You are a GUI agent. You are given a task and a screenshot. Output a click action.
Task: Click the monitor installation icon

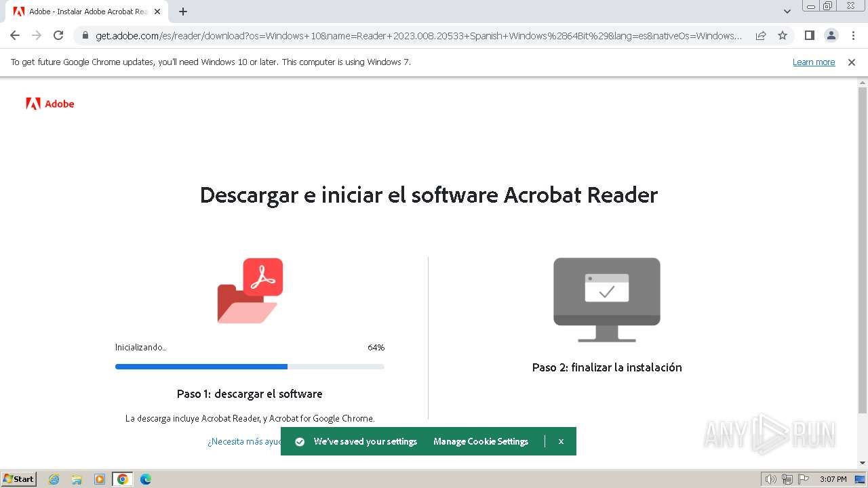point(607,300)
